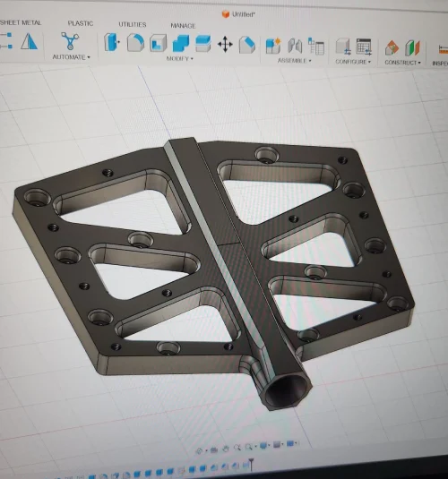Screen dimensions: 448x479
Task: Open the Orbit type dropdown arrow
Action: point(206,450)
